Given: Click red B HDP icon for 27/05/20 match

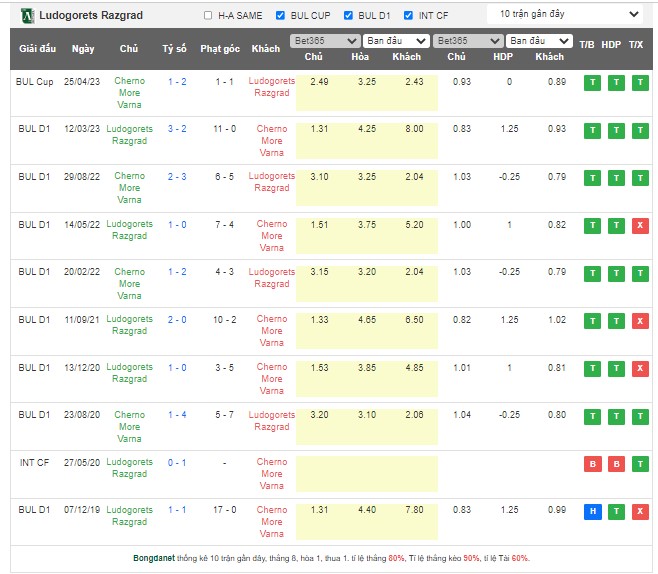Looking at the screenshot, I should [616, 464].
